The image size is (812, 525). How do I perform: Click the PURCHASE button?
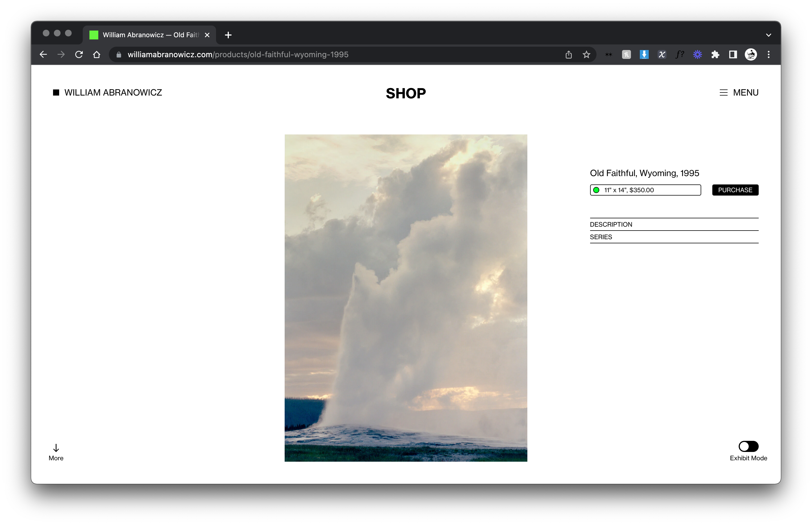[x=735, y=190]
